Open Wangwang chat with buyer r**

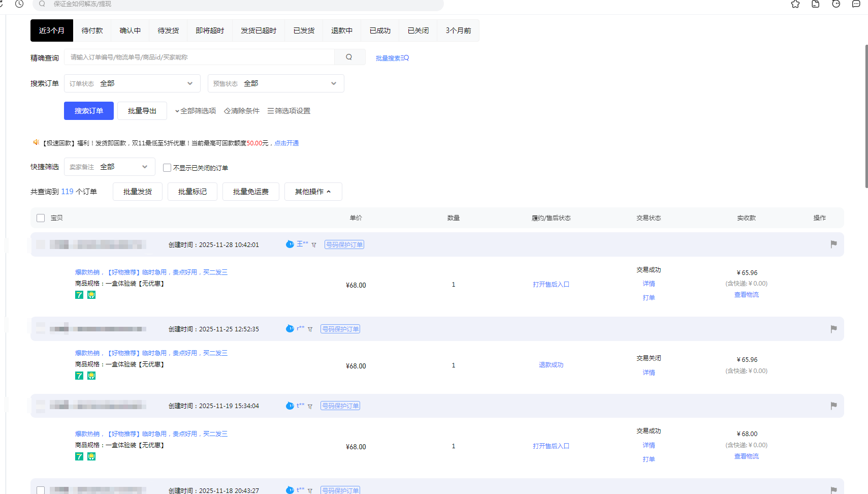coord(290,329)
